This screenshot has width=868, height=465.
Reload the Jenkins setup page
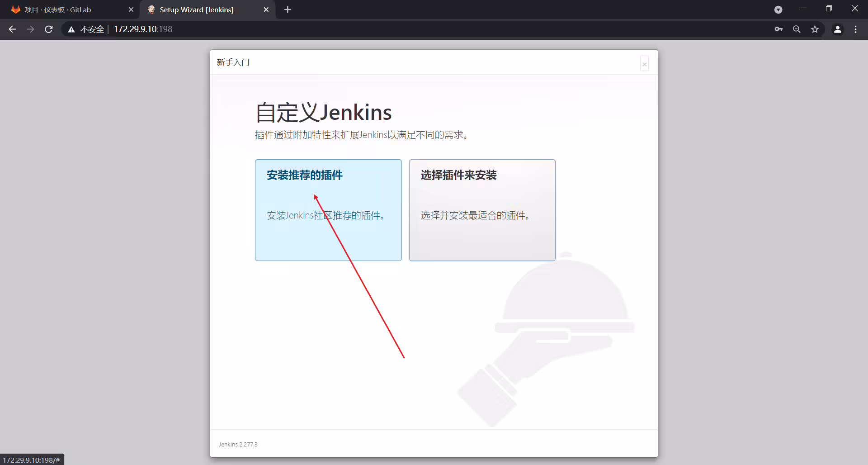[x=49, y=29]
